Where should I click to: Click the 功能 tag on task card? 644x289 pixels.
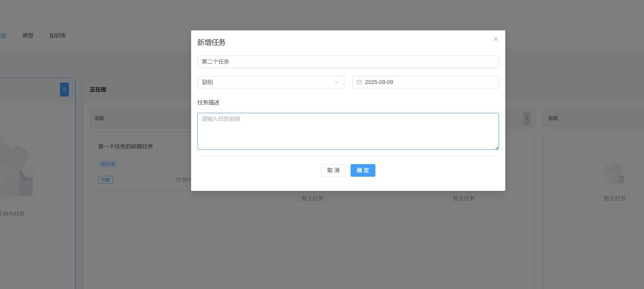[105, 180]
